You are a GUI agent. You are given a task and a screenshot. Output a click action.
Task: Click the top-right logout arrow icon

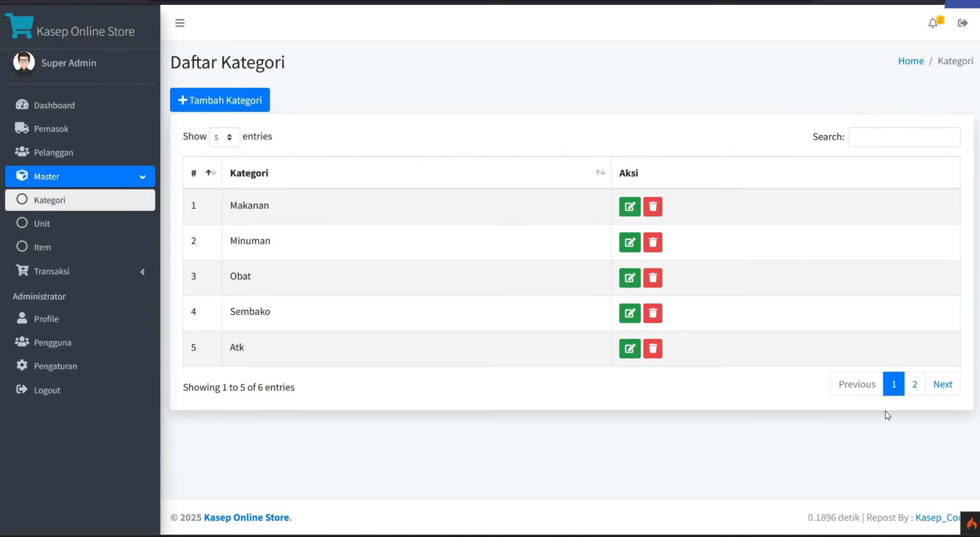[x=962, y=23]
